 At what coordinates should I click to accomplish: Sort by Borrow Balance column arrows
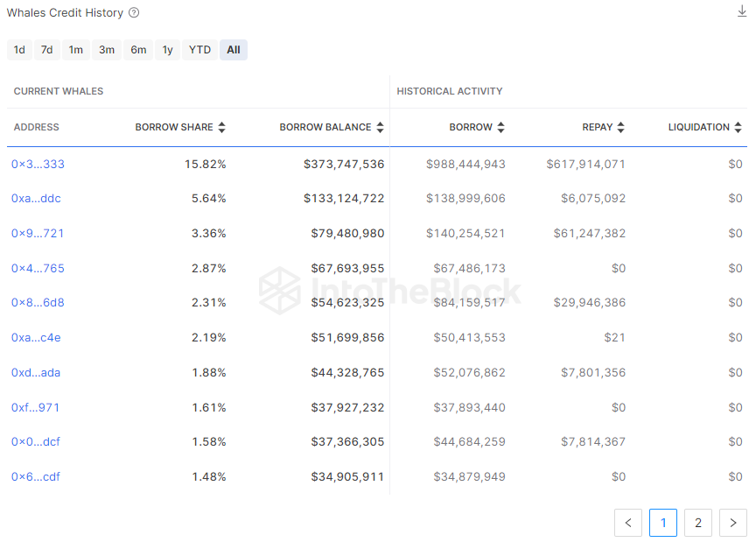click(x=380, y=128)
